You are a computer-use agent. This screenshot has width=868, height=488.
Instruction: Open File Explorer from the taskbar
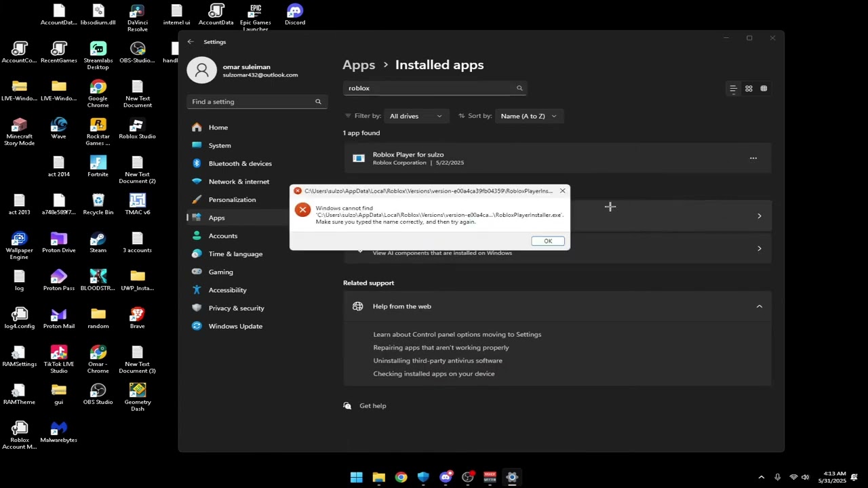click(378, 477)
